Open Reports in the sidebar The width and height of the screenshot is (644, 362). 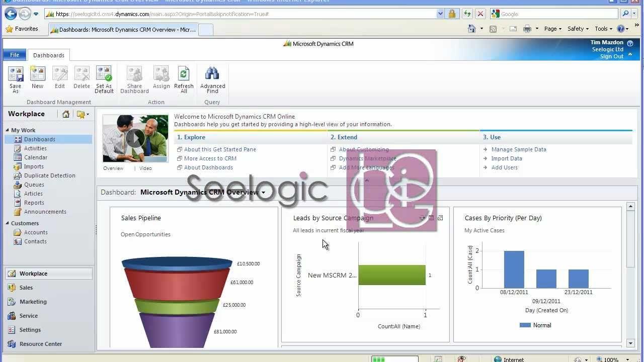click(34, 203)
